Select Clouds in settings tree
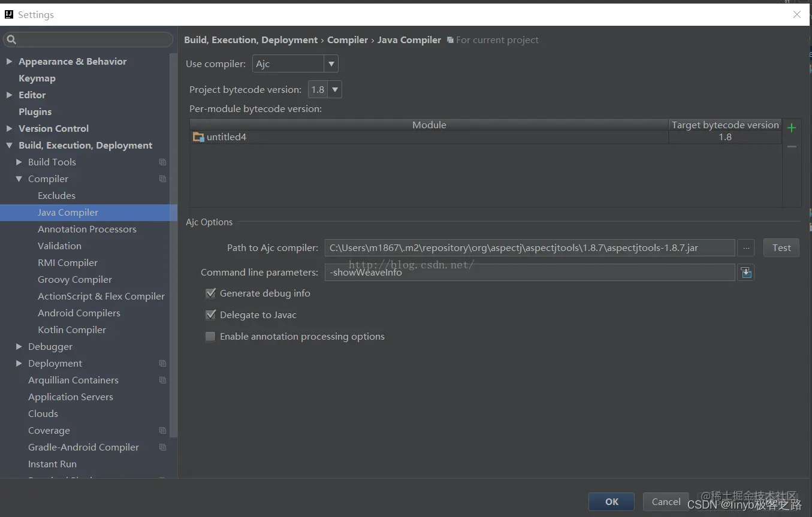Image resolution: width=812 pixels, height=517 pixels. [x=43, y=414]
